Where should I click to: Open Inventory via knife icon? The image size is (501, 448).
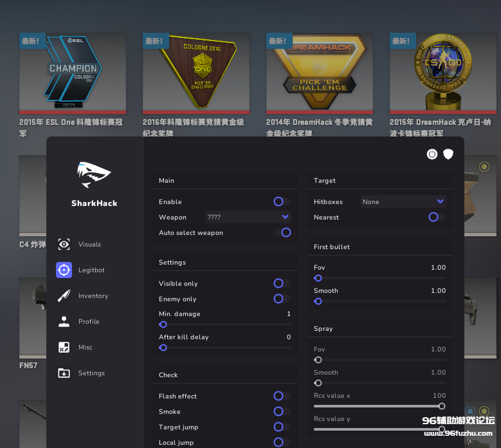(x=64, y=296)
